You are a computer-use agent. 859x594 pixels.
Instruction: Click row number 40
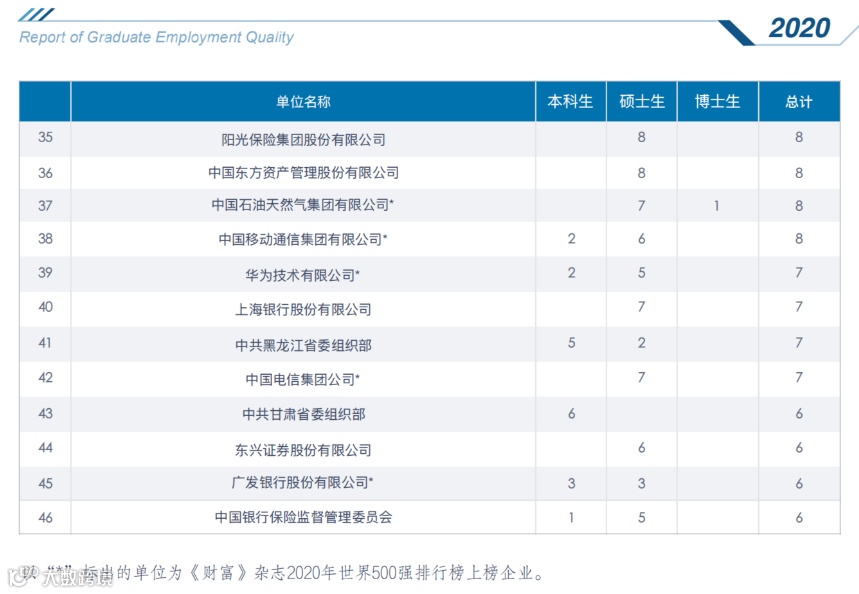(45, 307)
